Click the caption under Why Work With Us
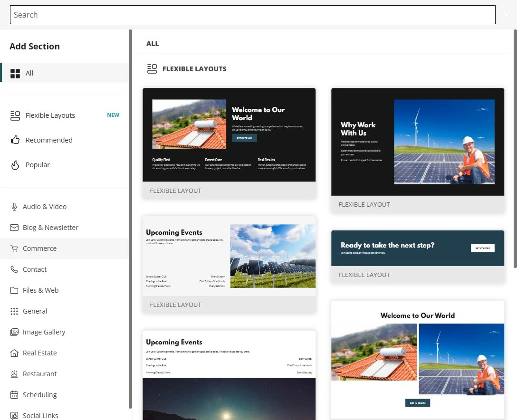Image resolution: width=517 pixels, height=420 pixels. [x=364, y=205]
